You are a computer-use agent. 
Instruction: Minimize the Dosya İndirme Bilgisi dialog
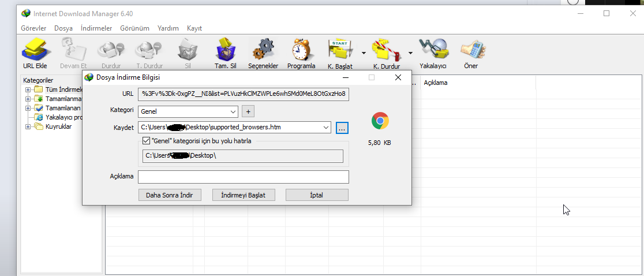coord(346,77)
